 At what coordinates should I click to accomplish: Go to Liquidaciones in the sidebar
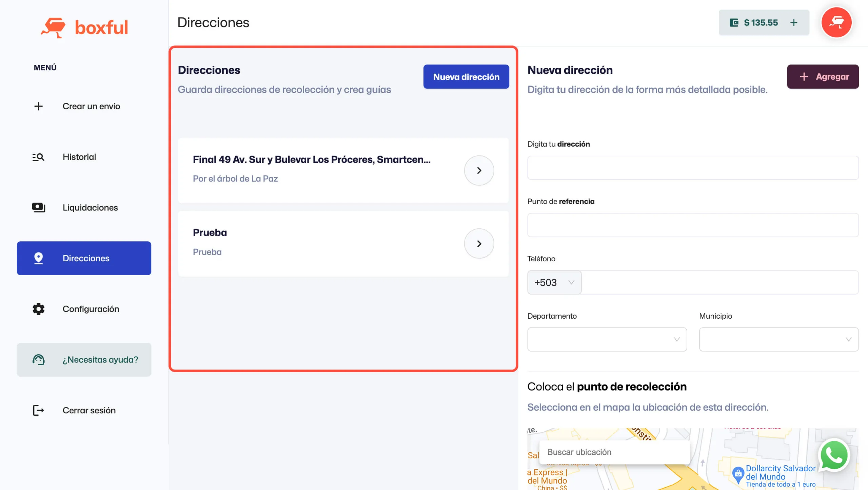[90, 207]
